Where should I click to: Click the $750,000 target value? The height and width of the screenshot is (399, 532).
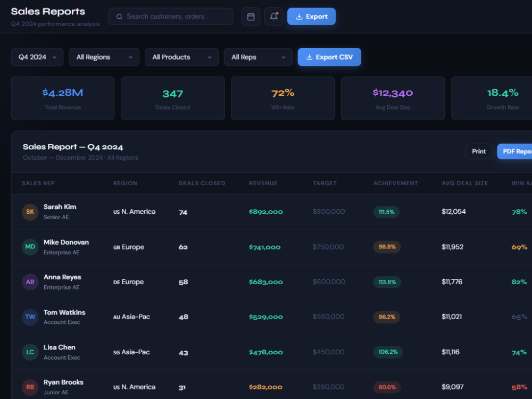(328, 247)
